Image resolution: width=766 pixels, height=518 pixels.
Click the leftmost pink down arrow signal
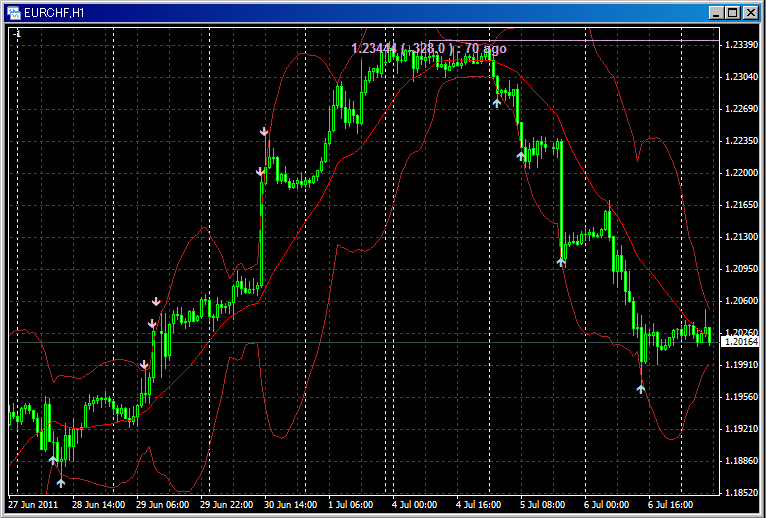(x=144, y=365)
